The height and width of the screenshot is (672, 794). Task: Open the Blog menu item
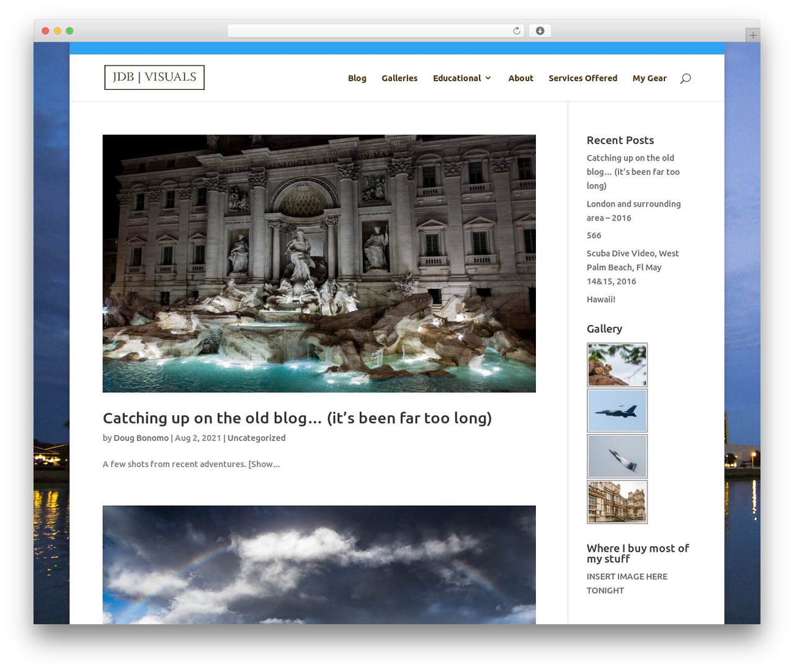[x=357, y=78]
